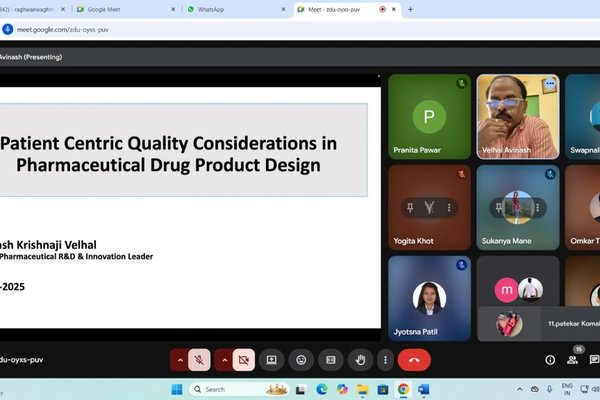Click the meet.google.com address bar

200,30
